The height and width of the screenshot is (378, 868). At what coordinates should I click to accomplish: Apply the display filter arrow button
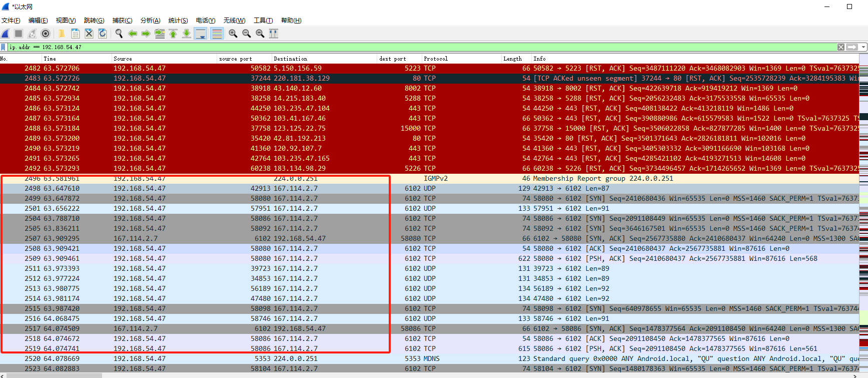coord(851,47)
